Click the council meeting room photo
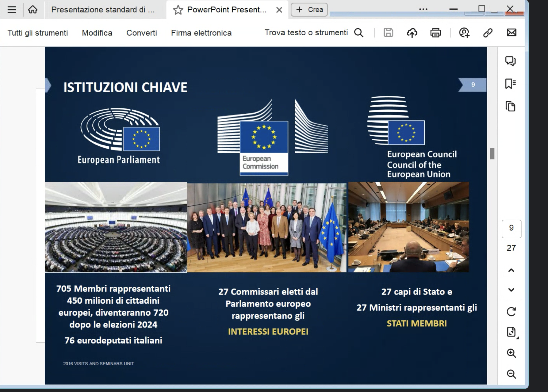The width and height of the screenshot is (548, 392). [409, 227]
